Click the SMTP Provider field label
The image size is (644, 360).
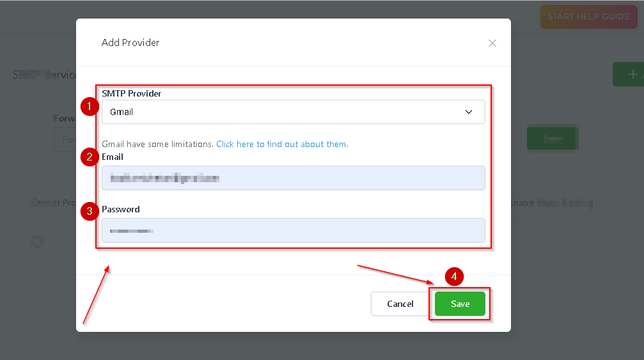pyautogui.click(x=132, y=93)
